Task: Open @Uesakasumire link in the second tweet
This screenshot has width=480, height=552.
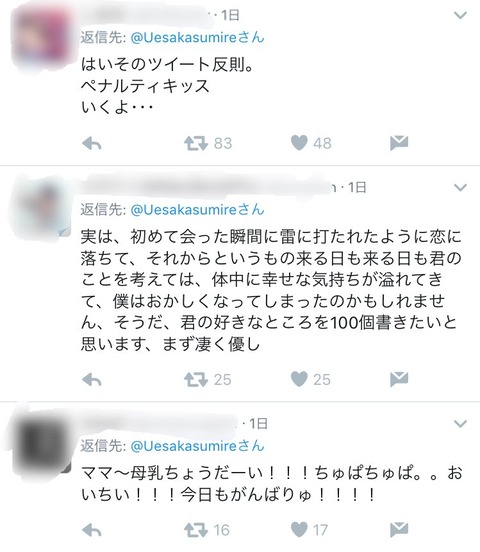Action: (197, 210)
